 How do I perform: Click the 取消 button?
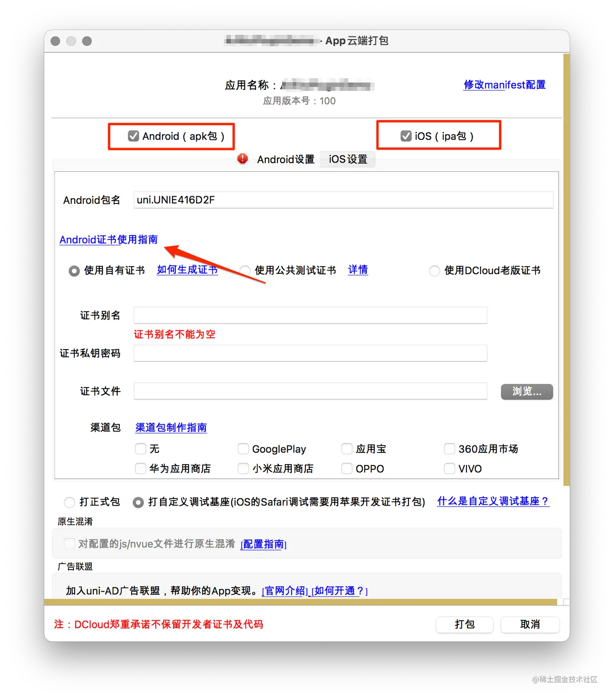pyautogui.click(x=530, y=624)
